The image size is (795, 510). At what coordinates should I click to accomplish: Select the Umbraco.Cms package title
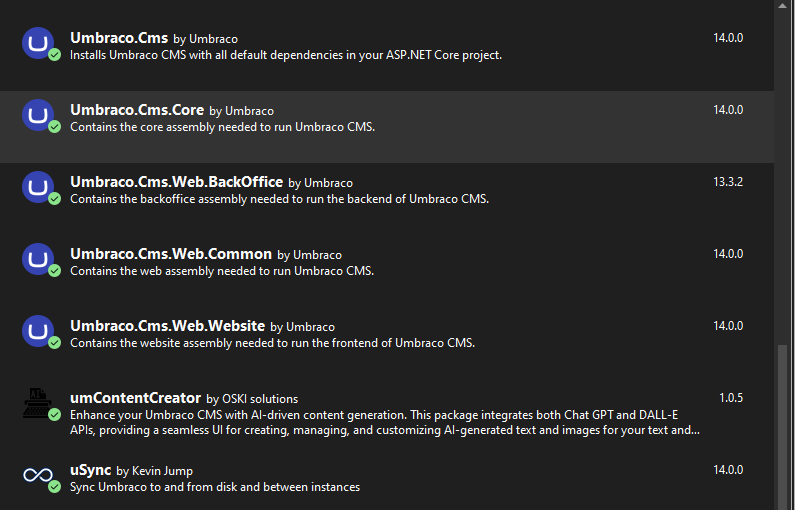click(x=119, y=38)
